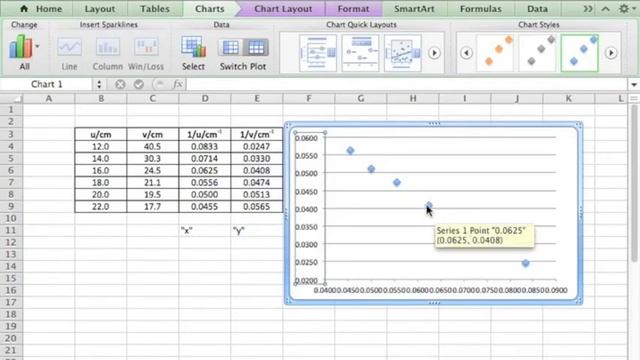Click the "y" label cell
The width and height of the screenshot is (640, 360).
coord(256,231)
